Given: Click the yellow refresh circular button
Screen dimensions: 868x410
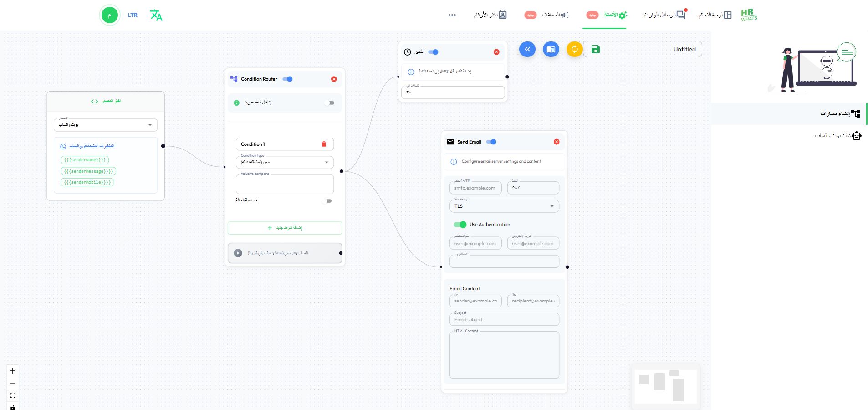Looking at the screenshot, I should click(x=574, y=49).
